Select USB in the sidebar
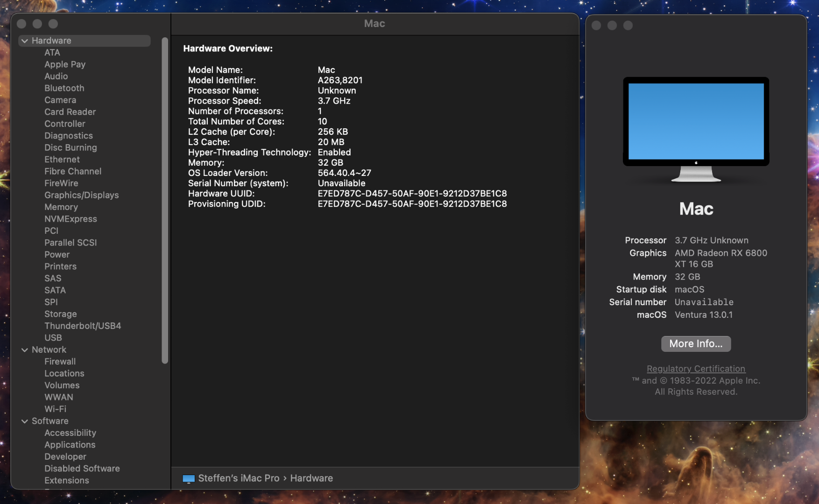 click(x=53, y=338)
